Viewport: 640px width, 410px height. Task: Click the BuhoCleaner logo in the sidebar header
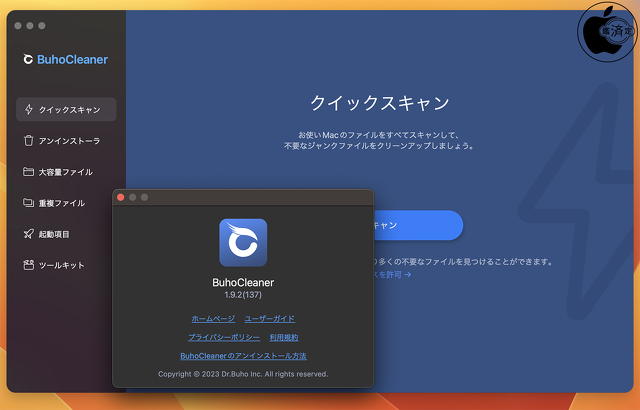coord(29,59)
